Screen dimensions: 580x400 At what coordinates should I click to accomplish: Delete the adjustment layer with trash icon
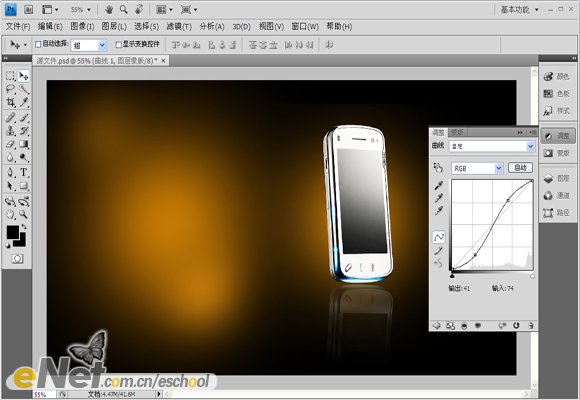(x=531, y=326)
